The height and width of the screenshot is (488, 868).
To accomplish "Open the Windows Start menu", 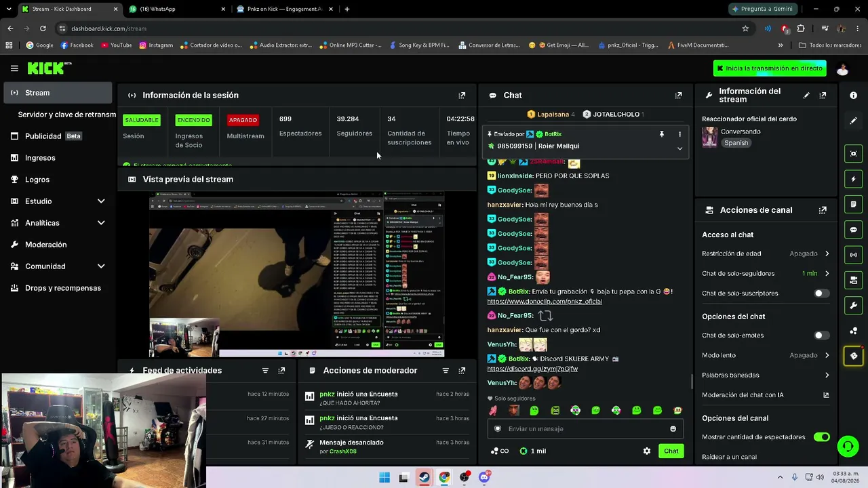I will pyautogui.click(x=384, y=477).
